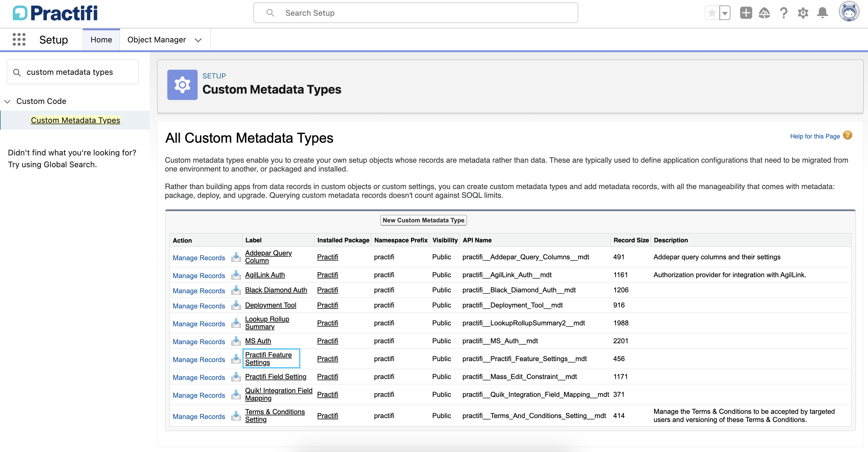Viewport: 868px width, 452px height.
Task: Open the MS Auth label link
Action: 258,341
